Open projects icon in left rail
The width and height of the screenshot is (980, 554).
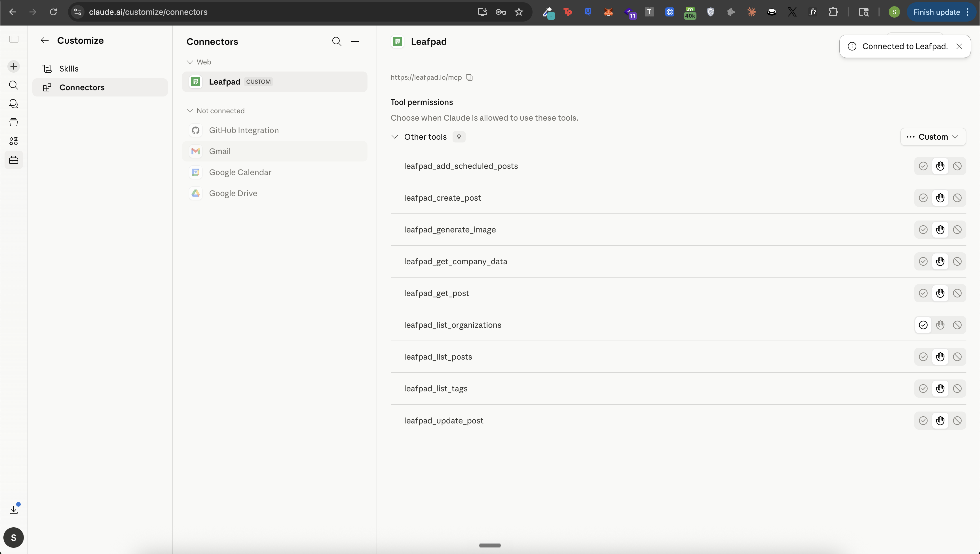coord(14,122)
